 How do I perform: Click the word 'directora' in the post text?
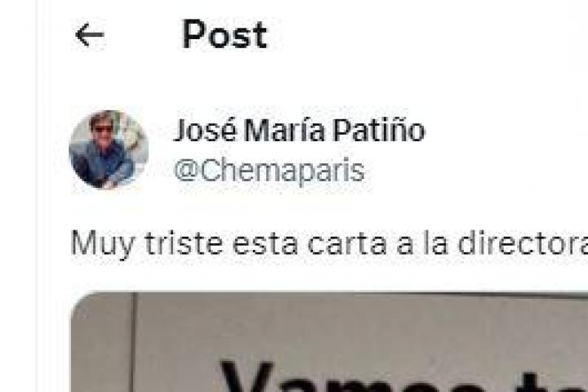tap(523, 244)
